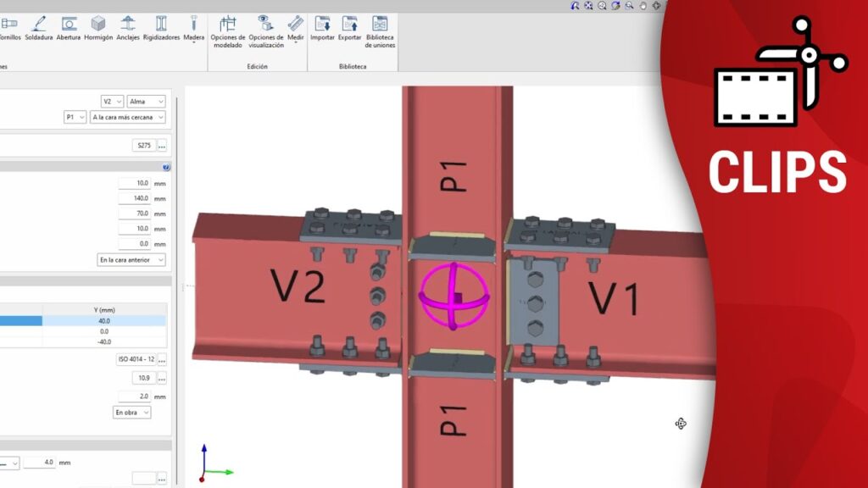Image resolution: width=868 pixels, height=488 pixels.
Task: Click the blue help icon in panel header
Action: [x=166, y=168]
